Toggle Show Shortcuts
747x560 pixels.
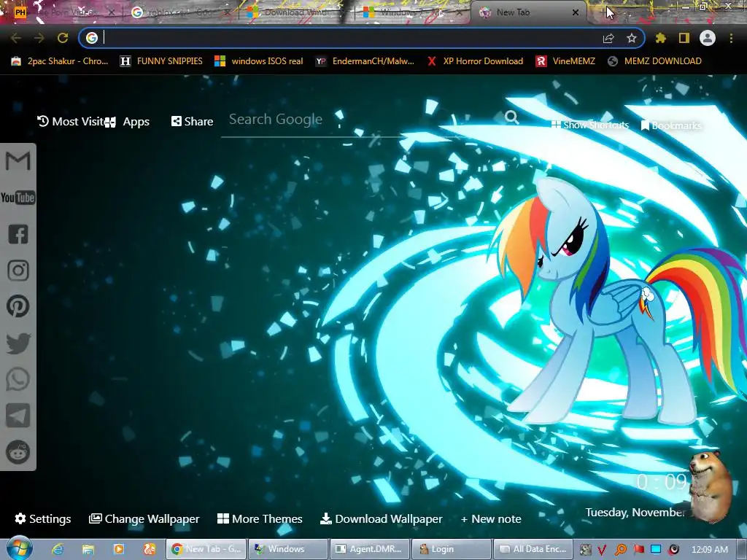coord(589,125)
